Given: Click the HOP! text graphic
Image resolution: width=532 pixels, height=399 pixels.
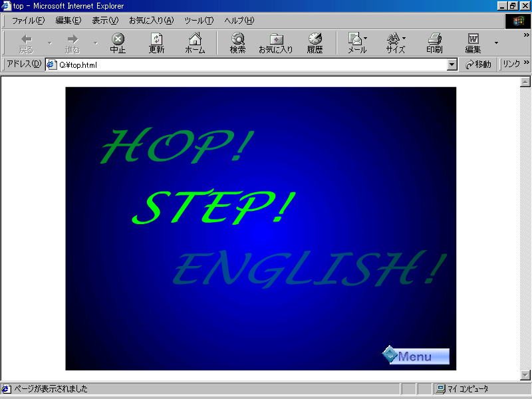Looking at the screenshot, I should click(x=177, y=146).
